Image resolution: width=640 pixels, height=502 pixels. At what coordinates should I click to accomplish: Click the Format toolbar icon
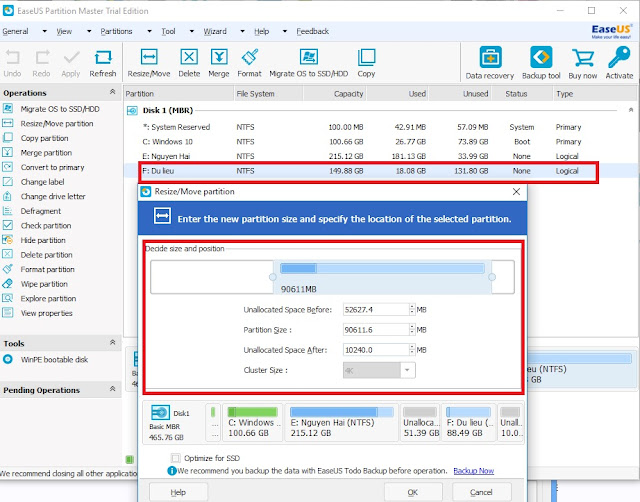pos(249,63)
